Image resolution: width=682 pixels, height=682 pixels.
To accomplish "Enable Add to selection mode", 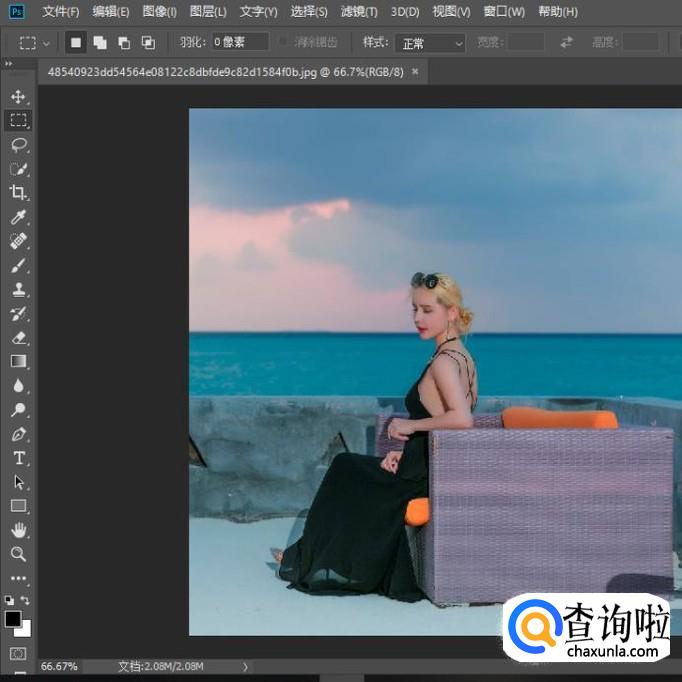I will (x=100, y=43).
